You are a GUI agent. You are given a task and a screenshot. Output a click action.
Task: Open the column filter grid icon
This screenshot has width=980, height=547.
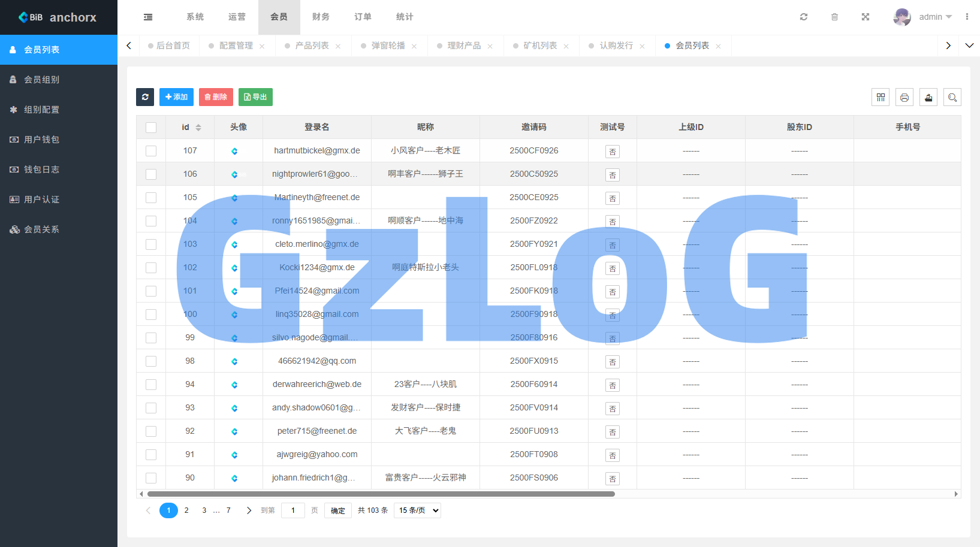881,97
